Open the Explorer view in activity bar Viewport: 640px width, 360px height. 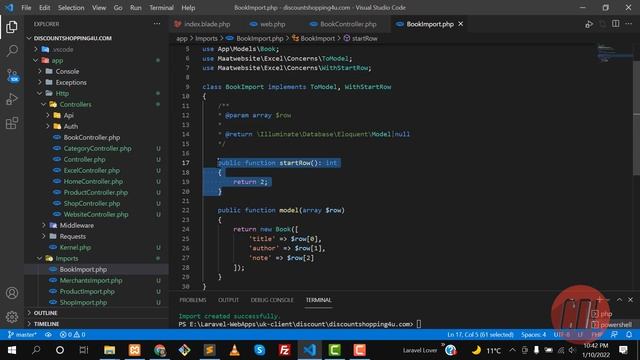(x=12, y=27)
